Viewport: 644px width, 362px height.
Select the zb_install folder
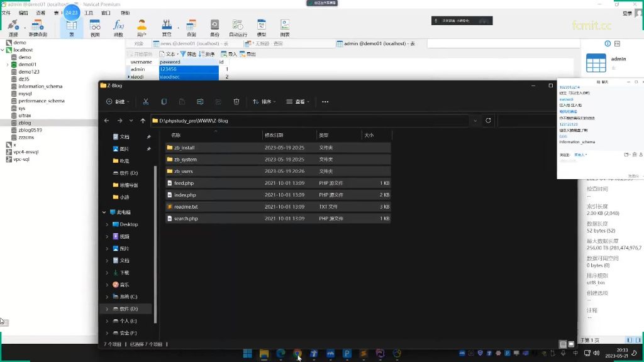278,148
